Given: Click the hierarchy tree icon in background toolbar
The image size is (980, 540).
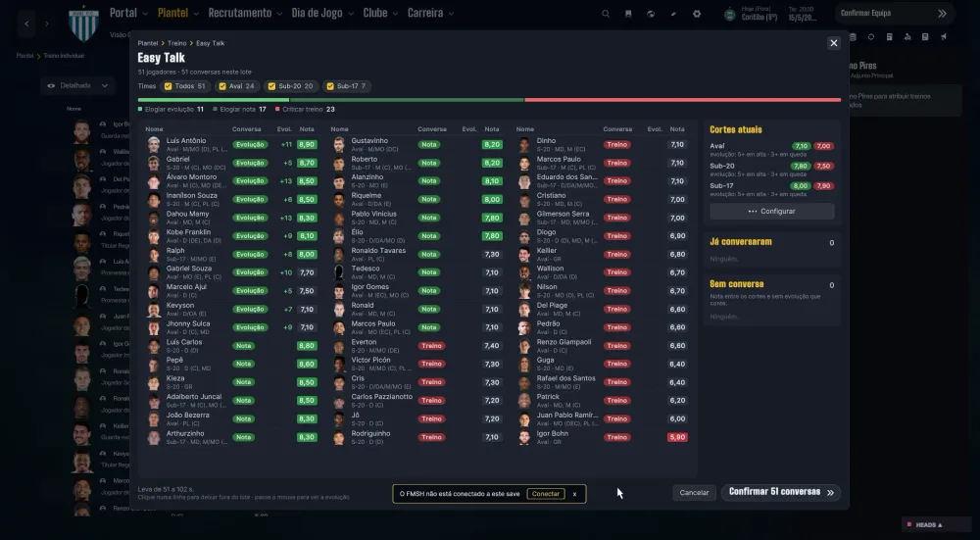Looking at the screenshot, I should (x=907, y=37).
